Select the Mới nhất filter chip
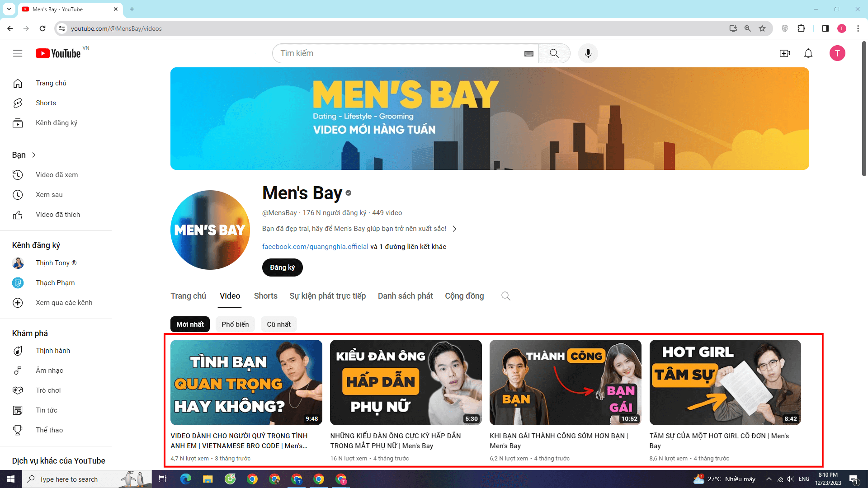This screenshot has height=488, width=868. (x=190, y=324)
